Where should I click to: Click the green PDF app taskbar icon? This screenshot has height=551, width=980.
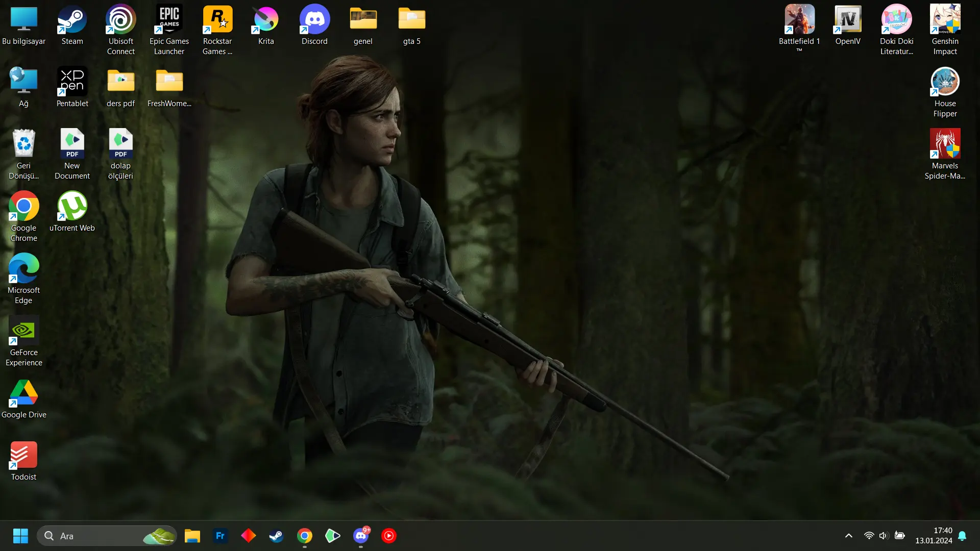coord(333,536)
